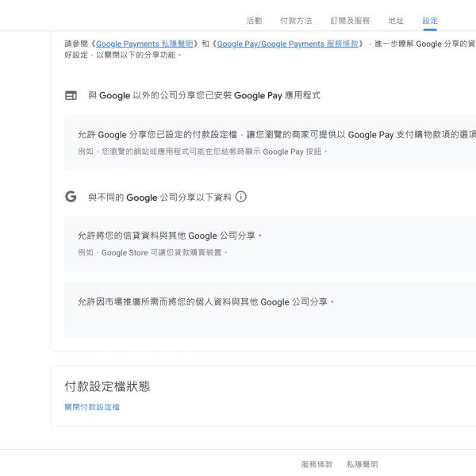Open Google Pay/Google Payments 服務條款 link
The height and width of the screenshot is (476, 476).
click(287, 44)
